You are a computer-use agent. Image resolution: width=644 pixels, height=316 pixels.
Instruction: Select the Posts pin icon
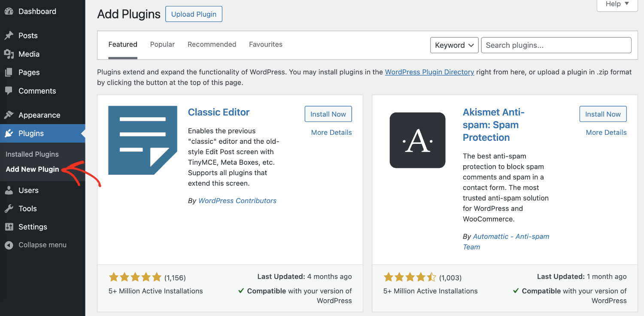coord(9,35)
